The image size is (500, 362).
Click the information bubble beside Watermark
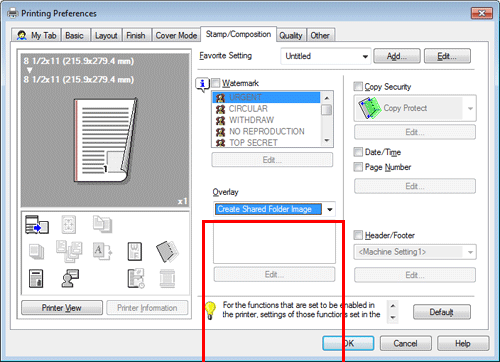point(203,85)
